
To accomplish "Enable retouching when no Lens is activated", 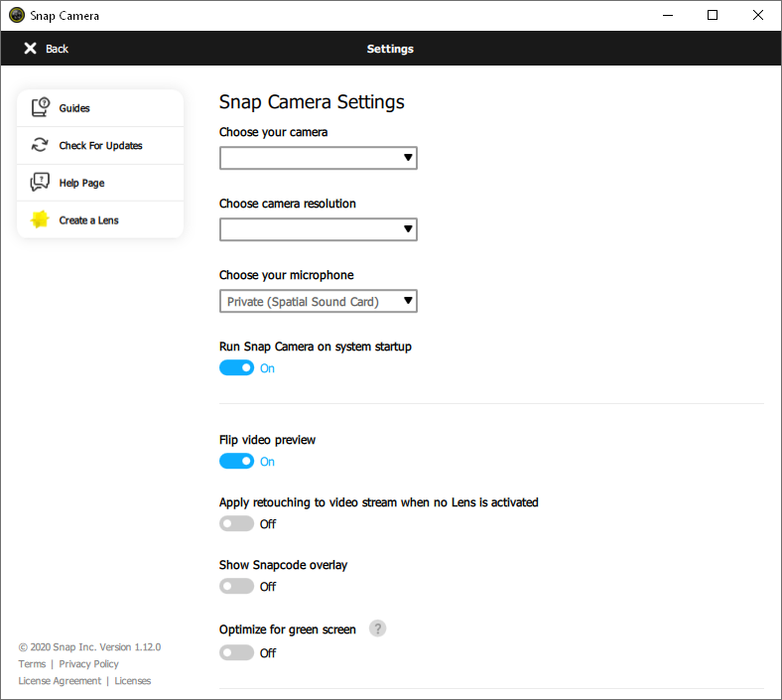I will [237, 524].
